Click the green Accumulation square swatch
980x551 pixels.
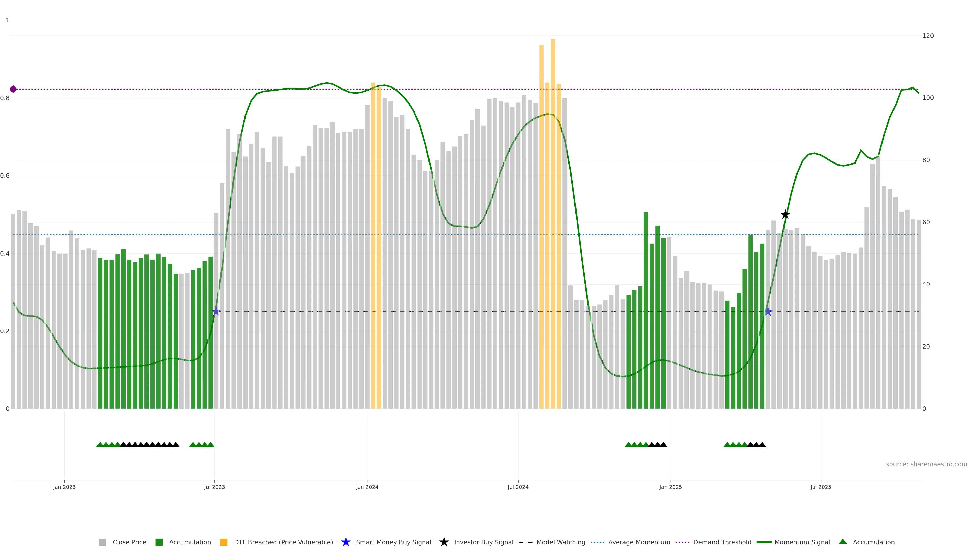click(159, 542)
